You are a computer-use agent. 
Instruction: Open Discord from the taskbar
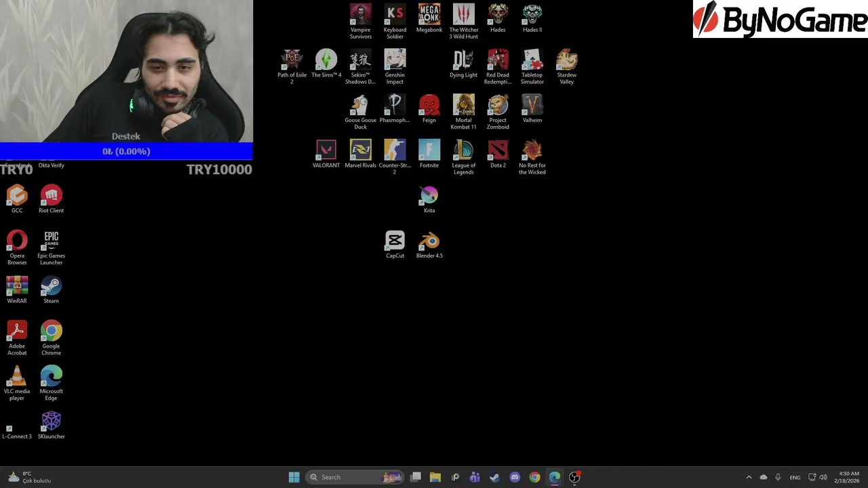tap(515, 477)
